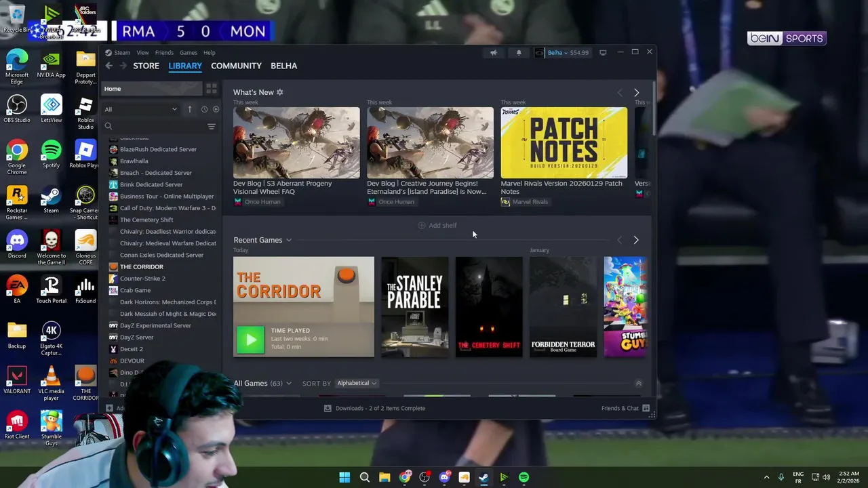
Task: Toggle library grid view icon next to Home
Action: (x=212, y=89)
